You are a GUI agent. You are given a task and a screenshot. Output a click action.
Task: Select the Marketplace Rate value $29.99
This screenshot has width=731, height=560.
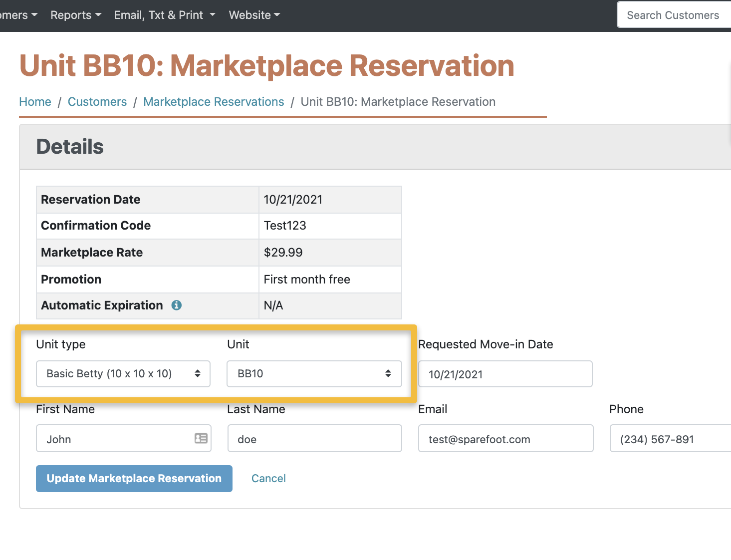tap(283, 253)
